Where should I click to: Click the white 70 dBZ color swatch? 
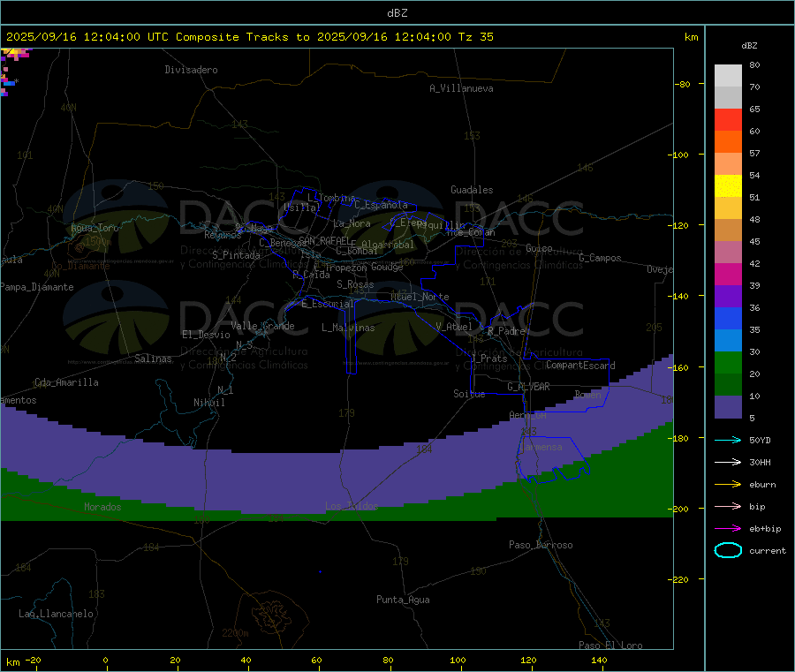[x=728, y=76]
